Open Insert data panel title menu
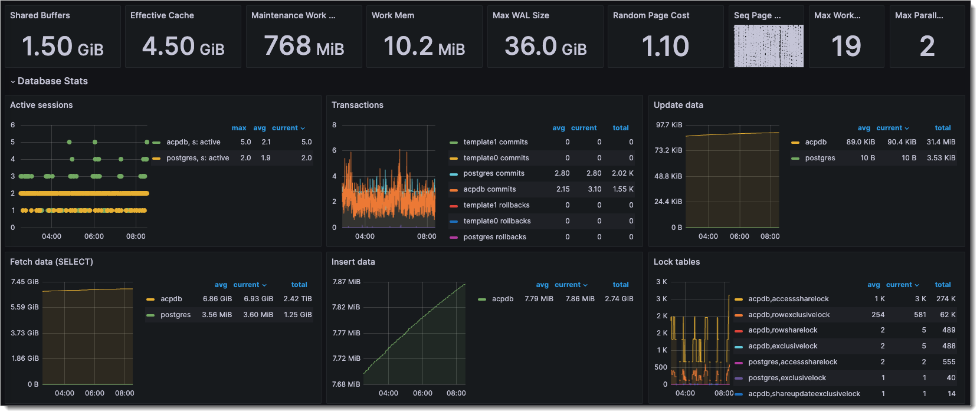Image resolution: width=980 pixels, height=415 pixels. coord(353,262)
